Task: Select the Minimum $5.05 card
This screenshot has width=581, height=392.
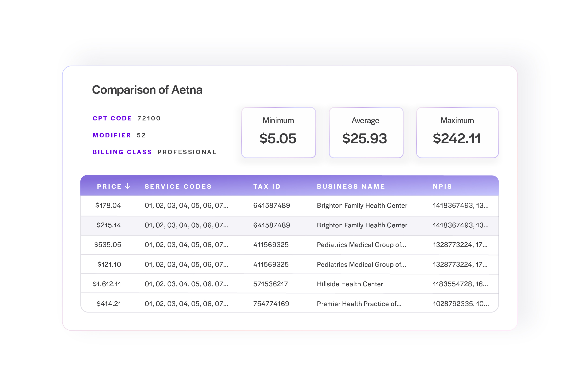Action: [x=278, y=133]
